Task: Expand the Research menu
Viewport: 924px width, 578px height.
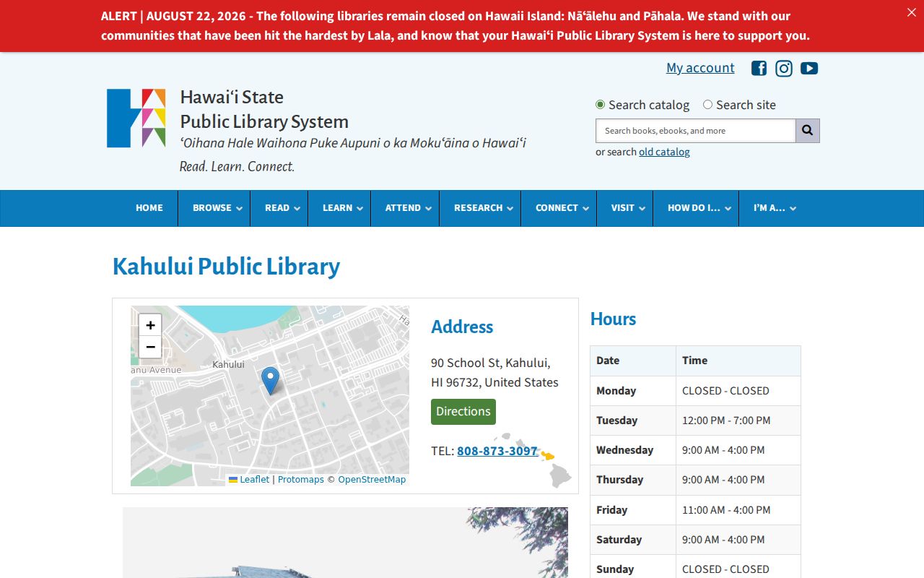Action: [480, 208]
